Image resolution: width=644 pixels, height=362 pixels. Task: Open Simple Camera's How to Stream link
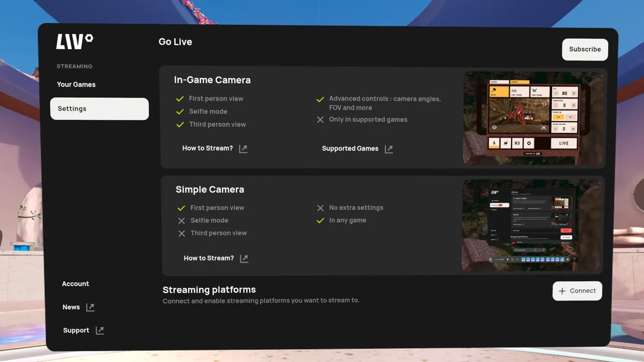tap(209, 258)
